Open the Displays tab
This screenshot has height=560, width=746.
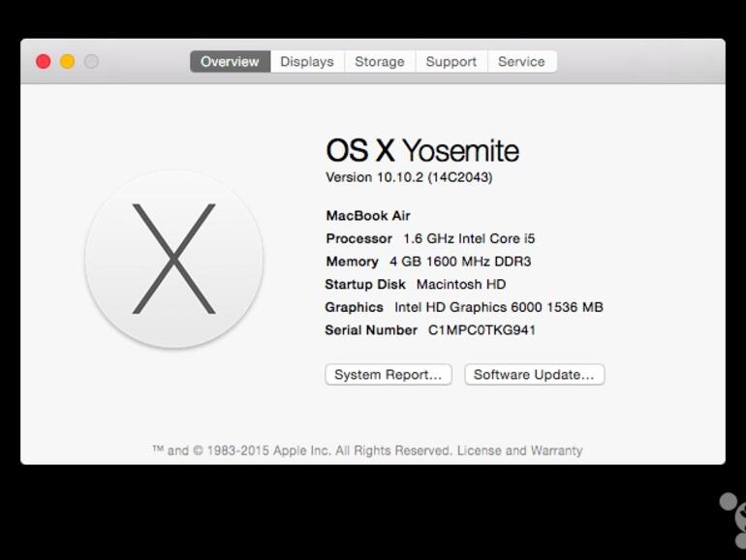[307, 62]
